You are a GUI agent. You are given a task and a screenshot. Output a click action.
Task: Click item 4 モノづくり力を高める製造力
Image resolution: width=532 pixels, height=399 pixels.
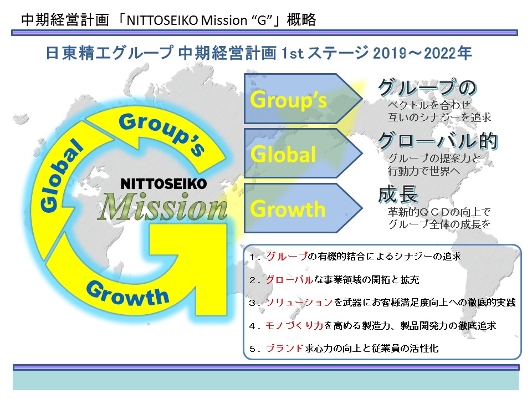coord(372,326)
